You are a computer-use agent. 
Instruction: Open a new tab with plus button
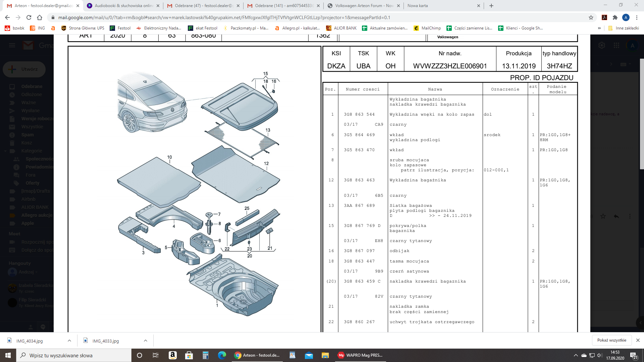491,6
